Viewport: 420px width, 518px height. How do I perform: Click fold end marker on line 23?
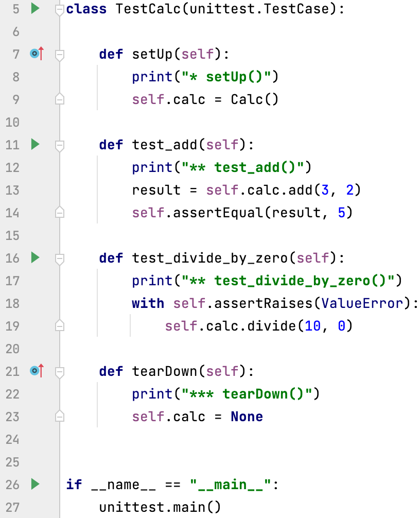tap(59, 416)
